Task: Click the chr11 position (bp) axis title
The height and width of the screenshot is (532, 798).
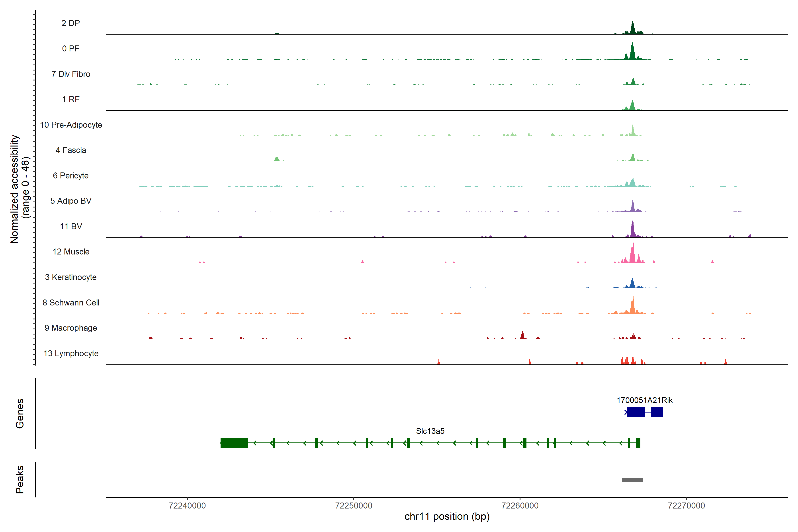Action: click(447, 516)
